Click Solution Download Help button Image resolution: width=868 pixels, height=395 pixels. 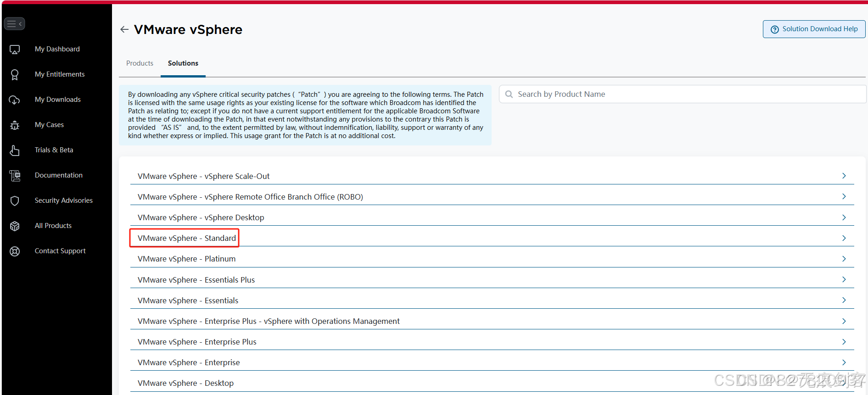[x=814, y=29]
